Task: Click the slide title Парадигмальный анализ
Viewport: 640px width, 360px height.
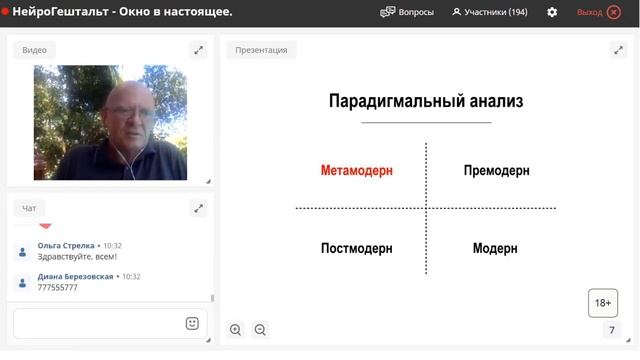Action: pyautogui.click(x=426, y=101)
